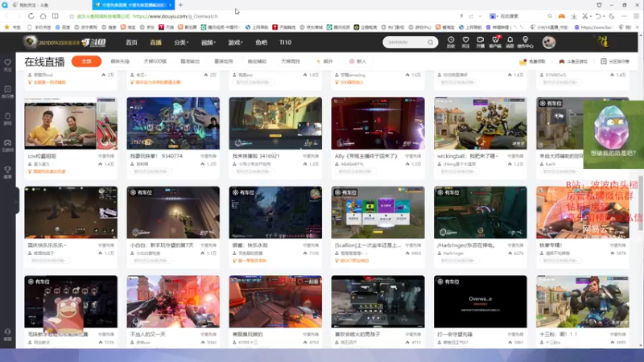Click the Douyu search input field
This screenshot has height=362, width=644.
pyautogui.click(x=406, y=43)
